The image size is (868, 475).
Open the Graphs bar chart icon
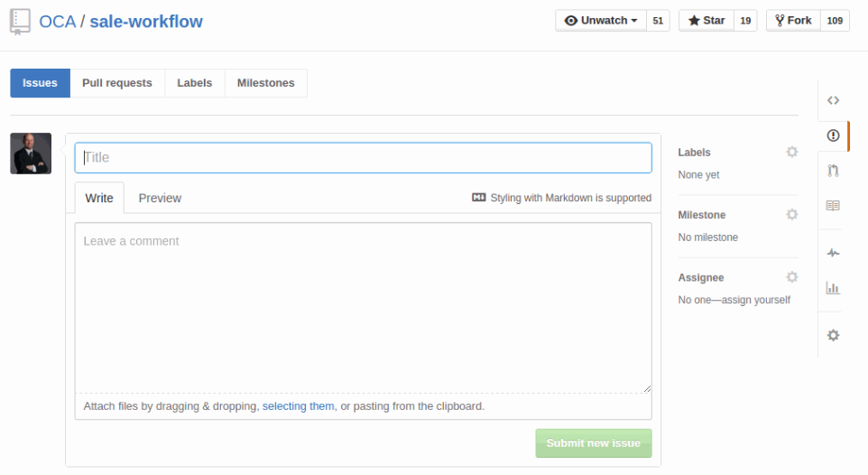pos(833,288)
